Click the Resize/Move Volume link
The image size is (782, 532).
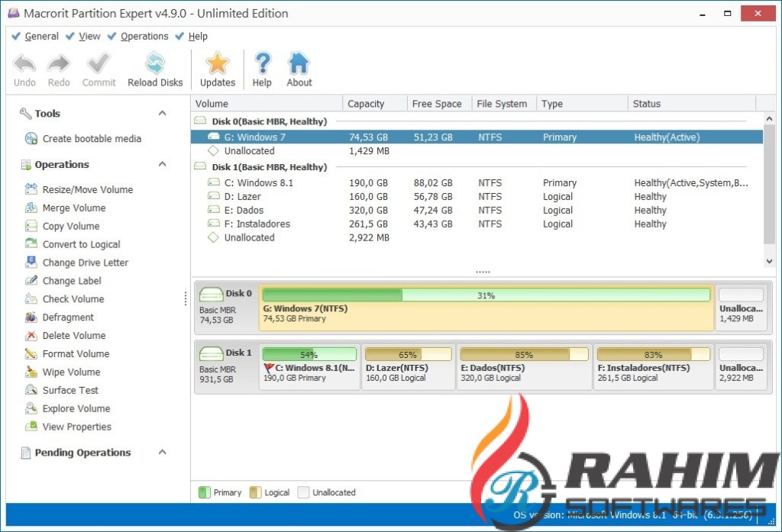[x=88, y=189]
